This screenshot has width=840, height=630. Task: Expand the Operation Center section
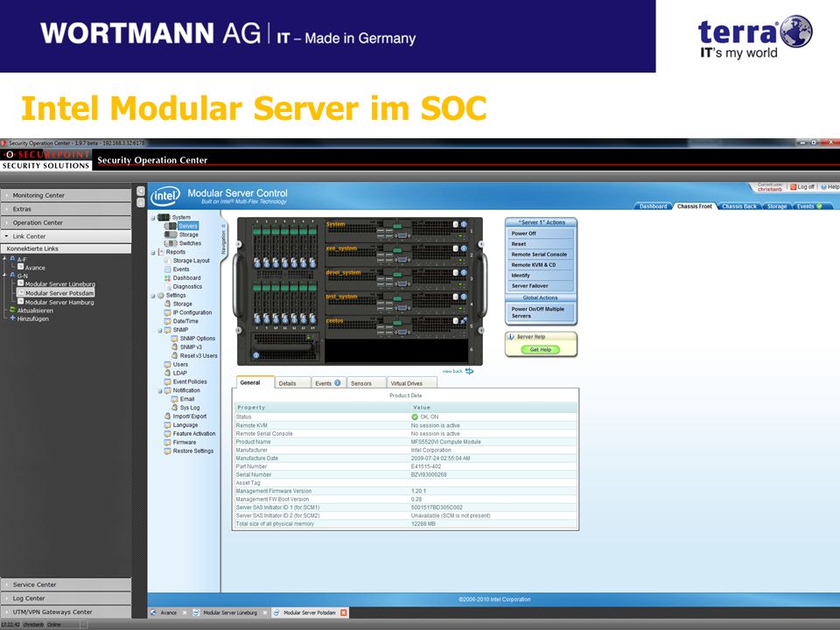click(x=66, y=222)
